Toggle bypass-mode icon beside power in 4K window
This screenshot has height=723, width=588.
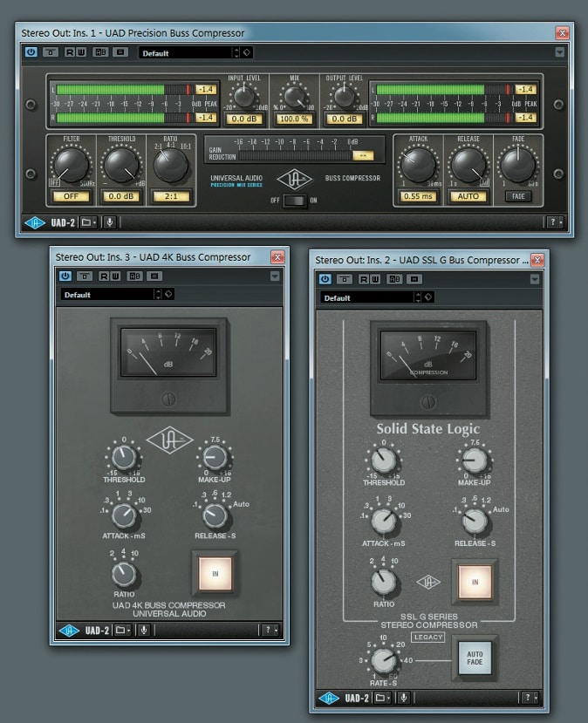tap(85, 276)
